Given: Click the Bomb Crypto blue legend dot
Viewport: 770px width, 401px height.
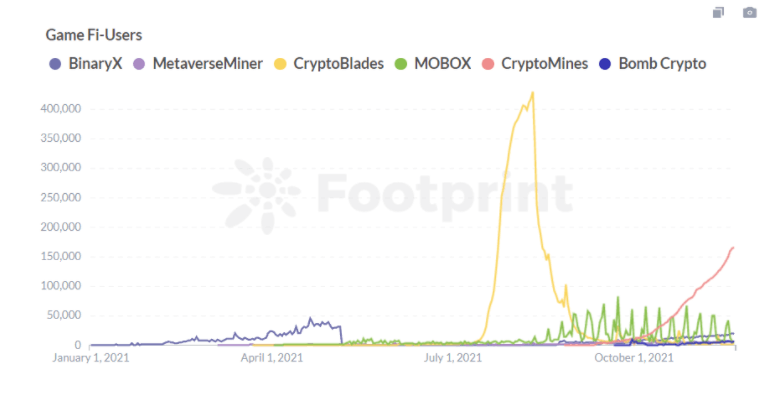Looking at the screenshot, I should click(604, 64).
